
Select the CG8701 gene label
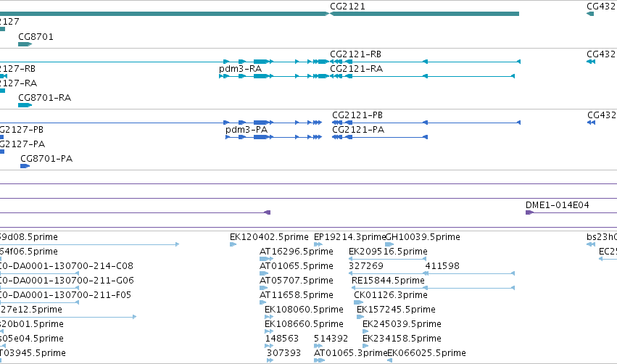pyautogui.click(x=36, y=36)
